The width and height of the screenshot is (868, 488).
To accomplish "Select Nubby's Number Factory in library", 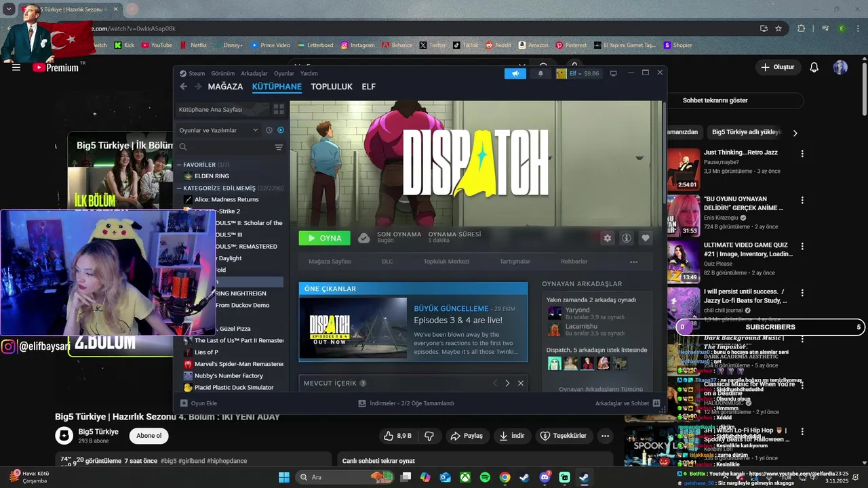I will pos(229,375).
